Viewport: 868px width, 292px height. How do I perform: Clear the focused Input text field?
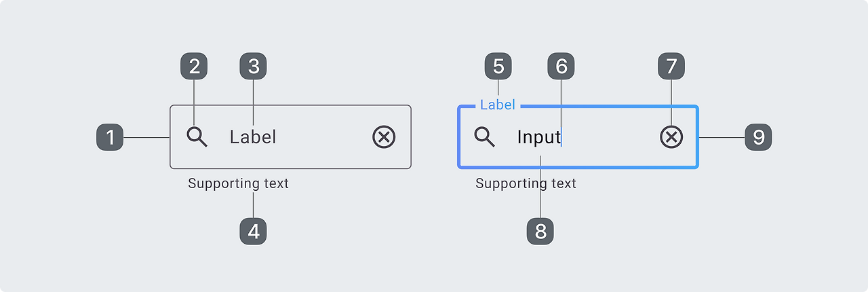click(671, 137)
